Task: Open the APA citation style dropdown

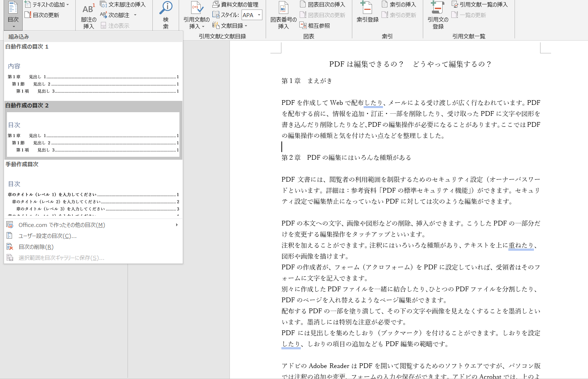Action: pos(252,15)
